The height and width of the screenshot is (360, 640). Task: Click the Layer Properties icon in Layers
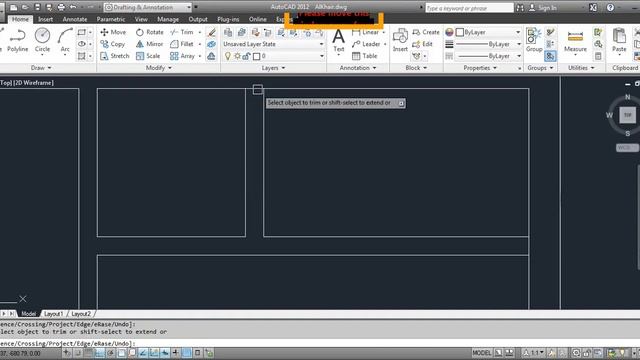click(x=228, y=32)
